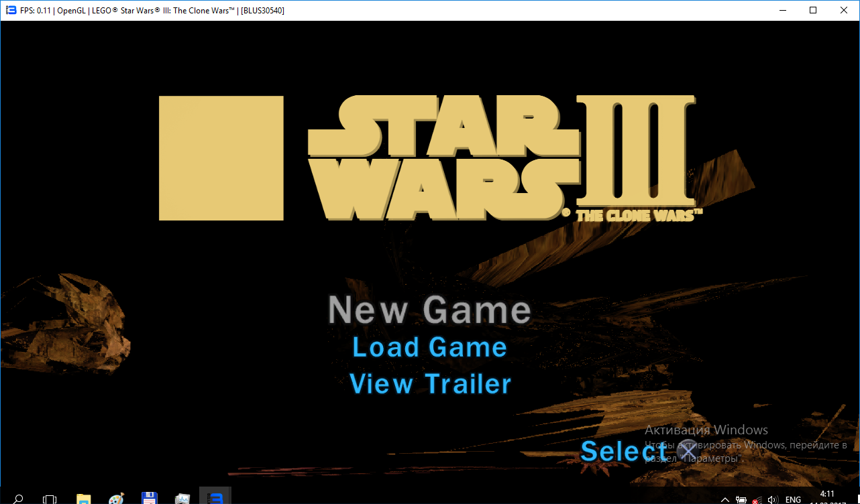
Task: Click the RPCS3 icon in title bar
Action: click(x=11, y=10)
